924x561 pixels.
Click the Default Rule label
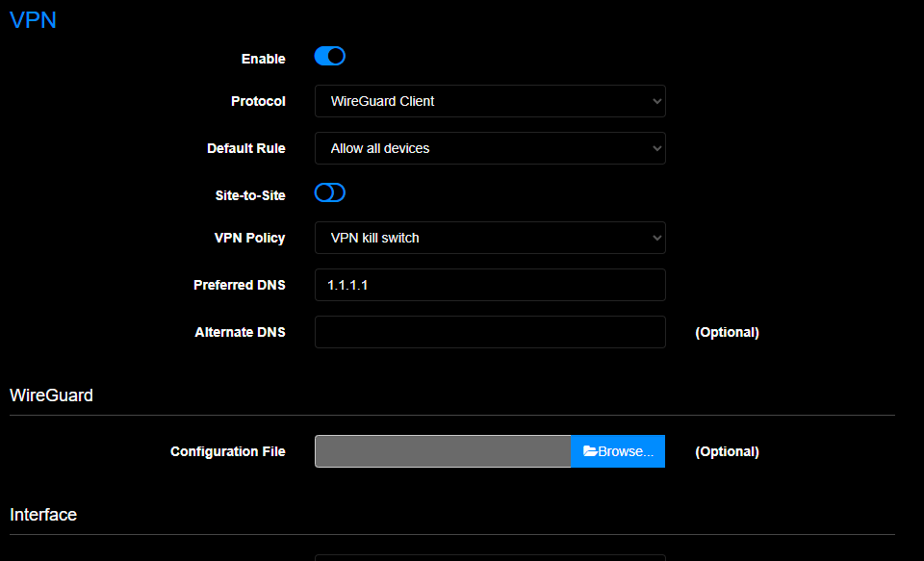point(246,148)
